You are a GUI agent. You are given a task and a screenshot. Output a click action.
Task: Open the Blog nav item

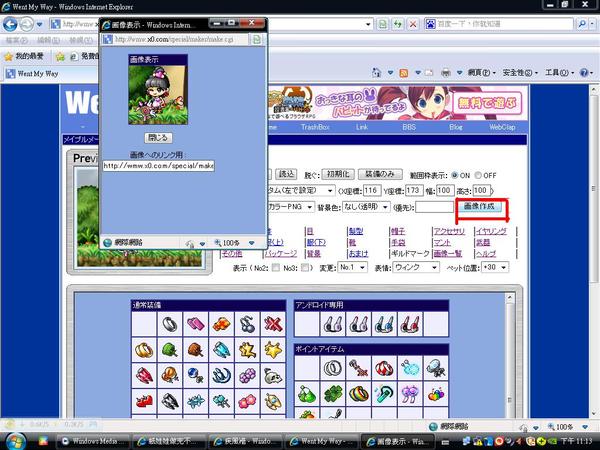click(455, 127)
